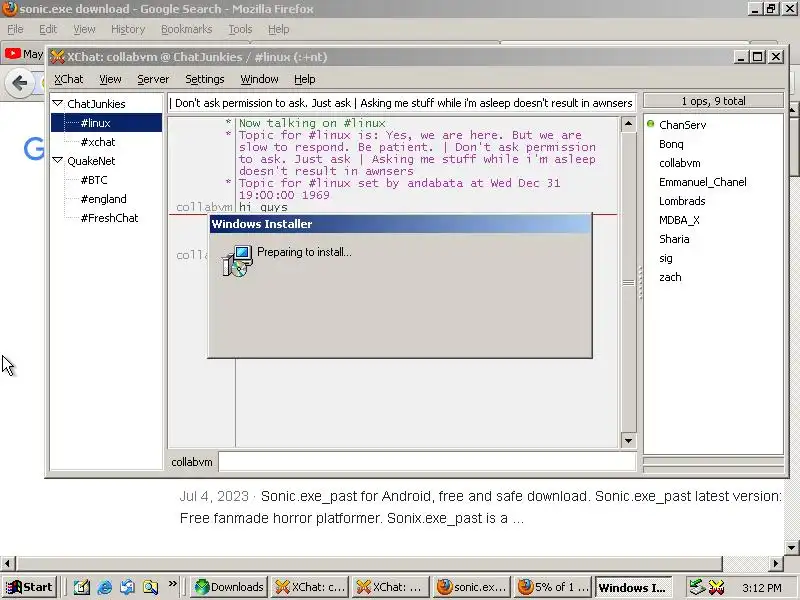
Task: Switch to the #FreshChat channel
Action: coord(109,218)
